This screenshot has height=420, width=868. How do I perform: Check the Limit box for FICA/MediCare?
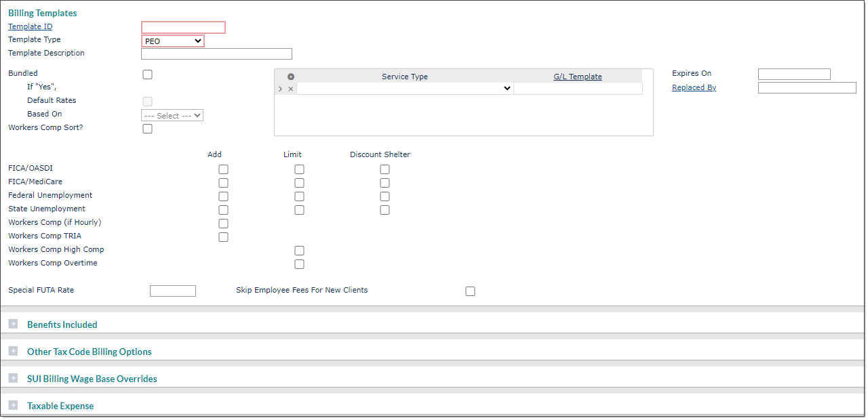[x=299, y=182]
